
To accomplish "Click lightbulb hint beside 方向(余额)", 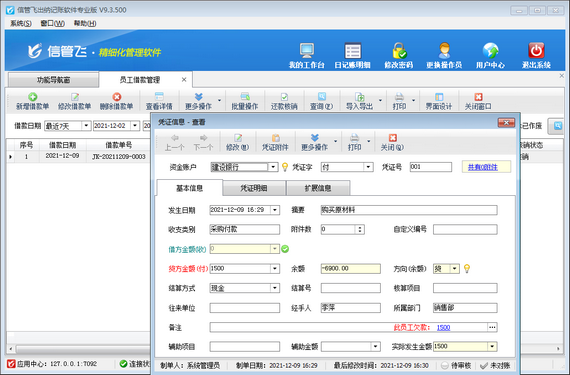I will click(x=467, y=269).
